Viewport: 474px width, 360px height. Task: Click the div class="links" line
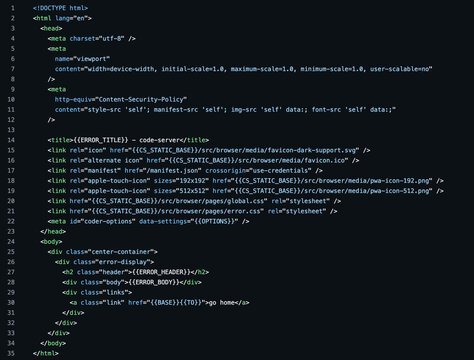(97, 292)
